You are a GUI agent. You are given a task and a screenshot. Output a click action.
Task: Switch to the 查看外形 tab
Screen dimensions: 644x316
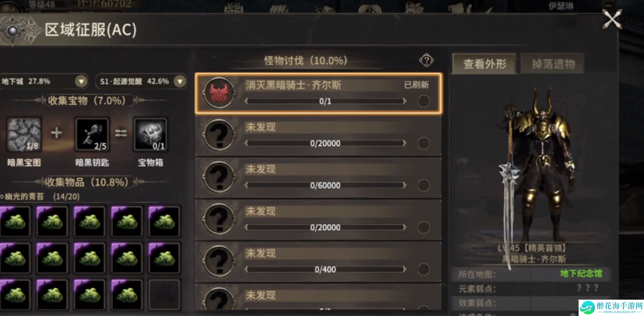[485, 64]
